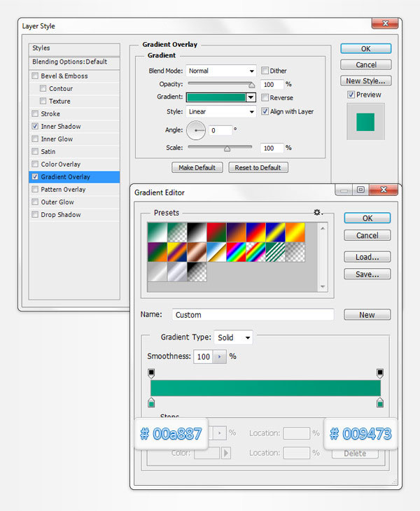Choose the black-to-white gradient preset

[x=197, y=232]
